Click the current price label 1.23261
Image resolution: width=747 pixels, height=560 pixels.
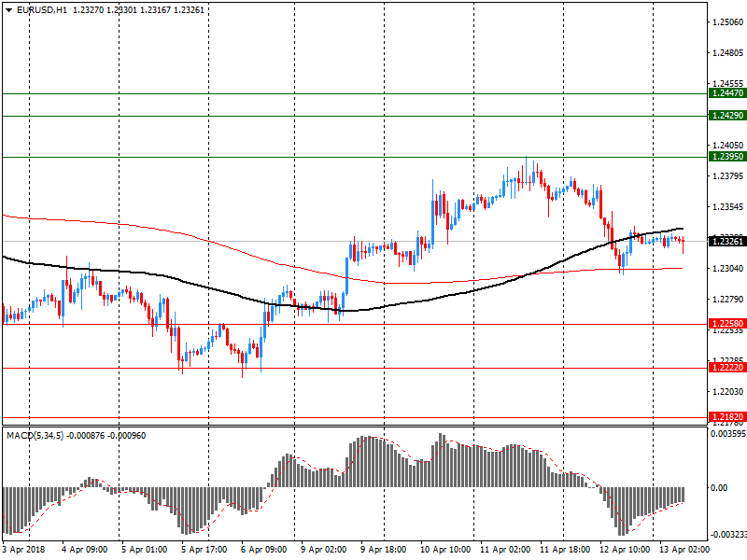click(x=727, y=242)
